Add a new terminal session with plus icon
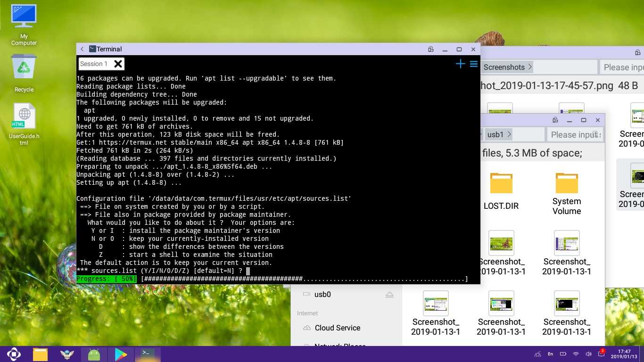The height and width of the screenshot is (362, 644). click(460, 64)
